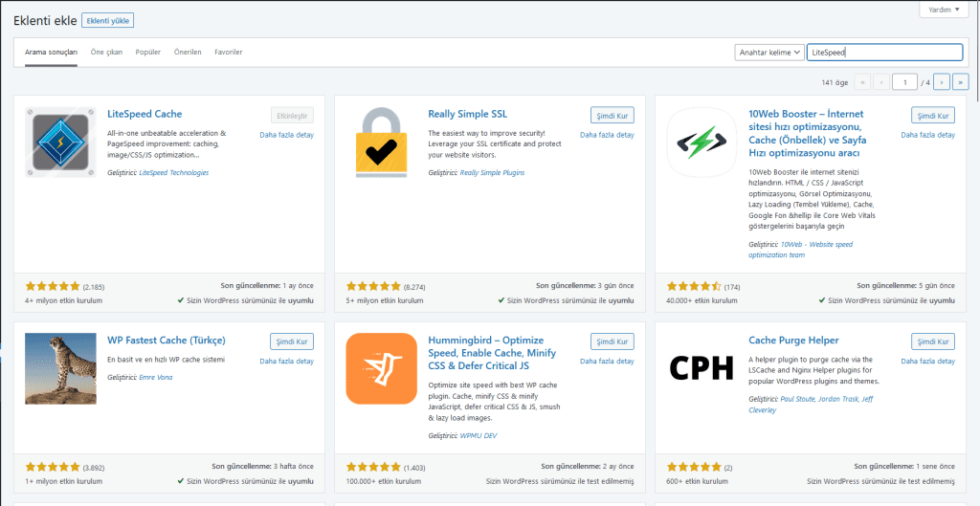Open the LiteSpeed Cache plugin icon
Viewport: 980px width, 506px height.
60,142
